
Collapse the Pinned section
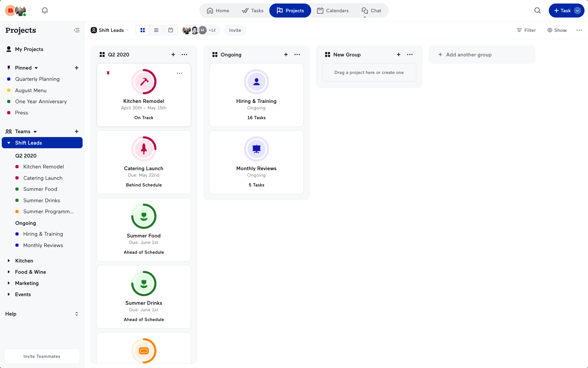pos(36,68)
